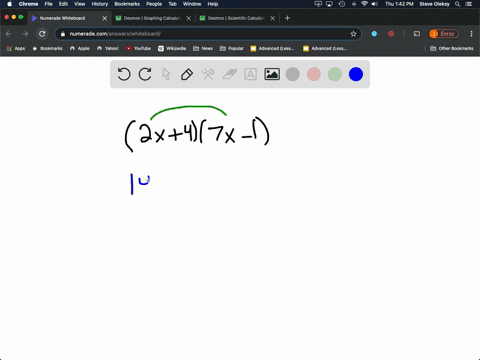Click the blue extension icon
The height and width of the screenshot is (360, 480).
[374, 34]
